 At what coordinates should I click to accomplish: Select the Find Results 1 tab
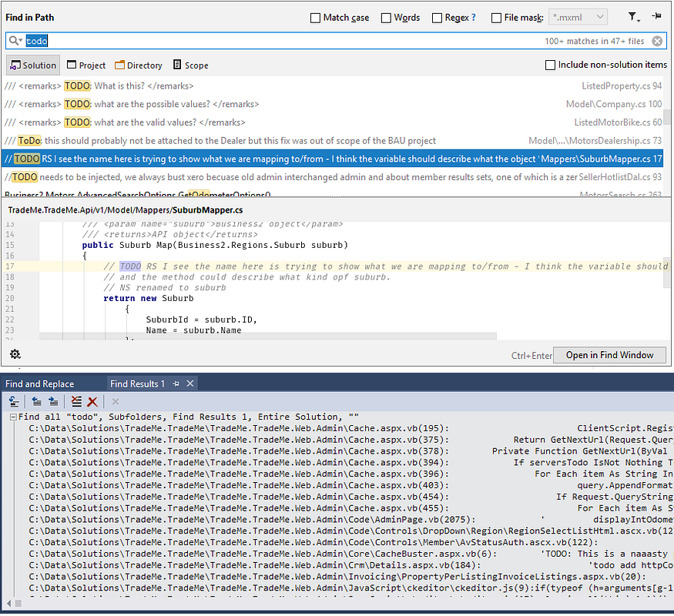click(x=137, y=383)
